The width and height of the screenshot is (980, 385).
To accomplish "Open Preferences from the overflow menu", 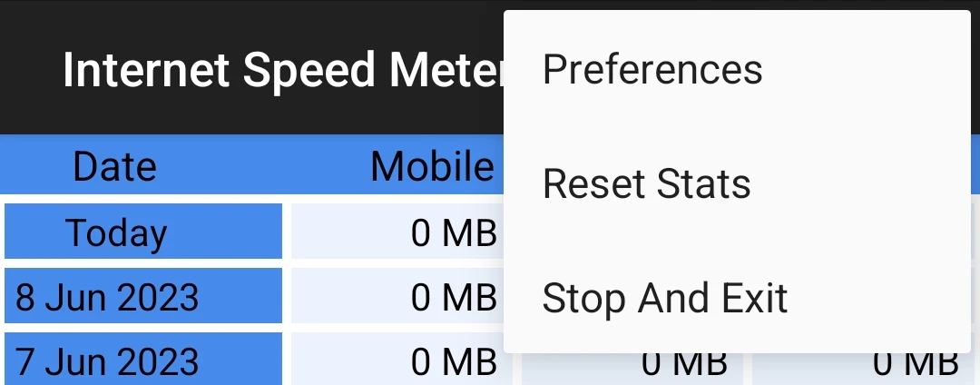I will (737, 68).
